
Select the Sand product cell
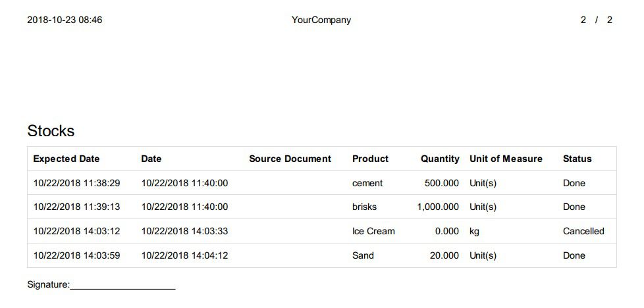[x=363, y=255]
